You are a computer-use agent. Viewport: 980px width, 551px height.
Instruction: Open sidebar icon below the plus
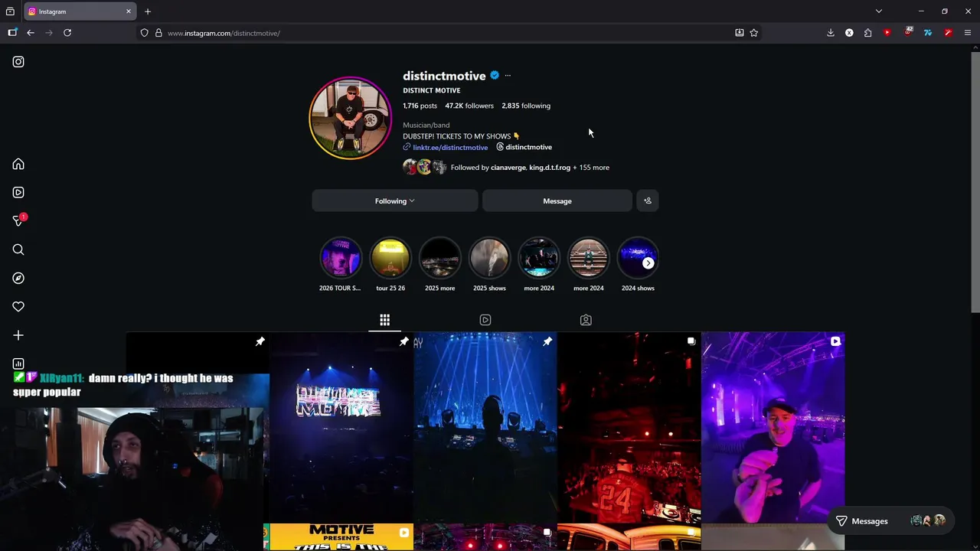[18, 364]
